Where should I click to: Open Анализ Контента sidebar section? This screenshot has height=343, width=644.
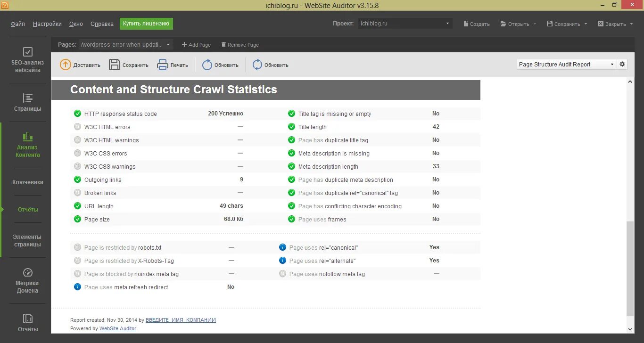coord(27,144)
